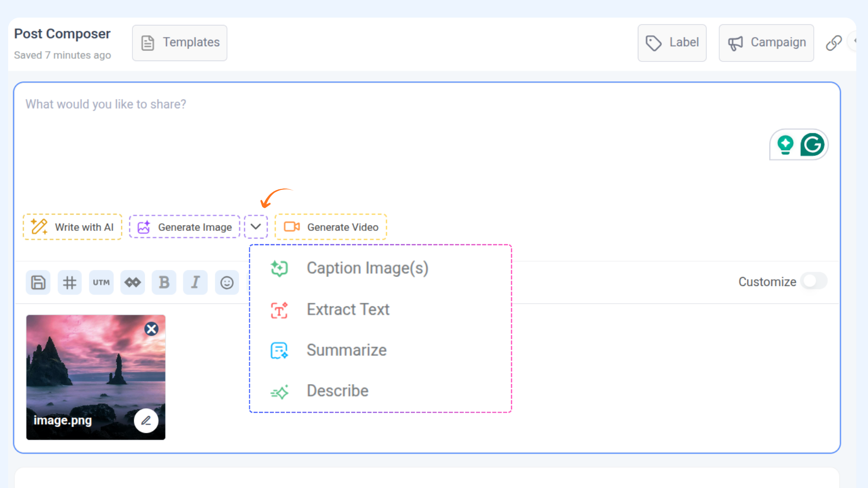Click the green lightbulb suggestion icon
The height and width of the screenshot is (488, 868).
point(785,145)
